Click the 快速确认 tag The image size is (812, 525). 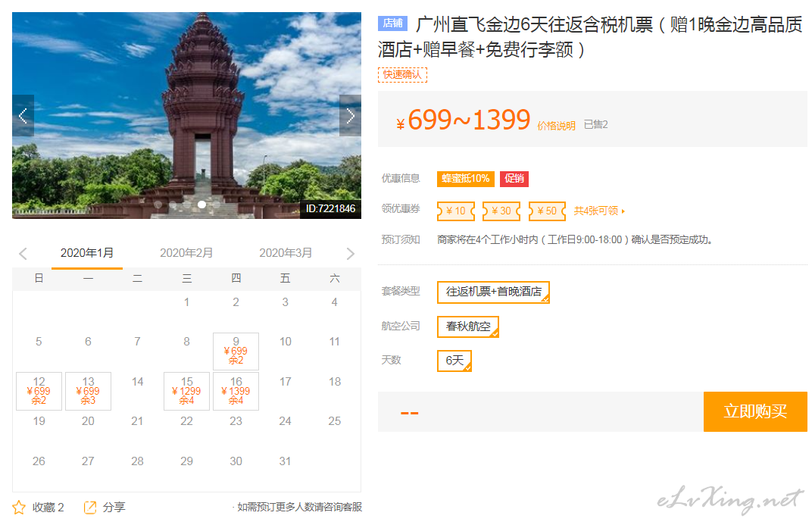point(402,74)
